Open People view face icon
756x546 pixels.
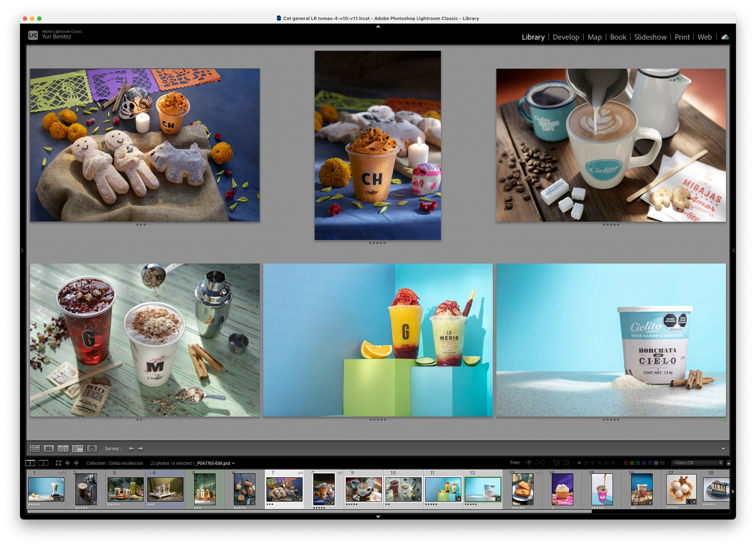pos(92,448)
